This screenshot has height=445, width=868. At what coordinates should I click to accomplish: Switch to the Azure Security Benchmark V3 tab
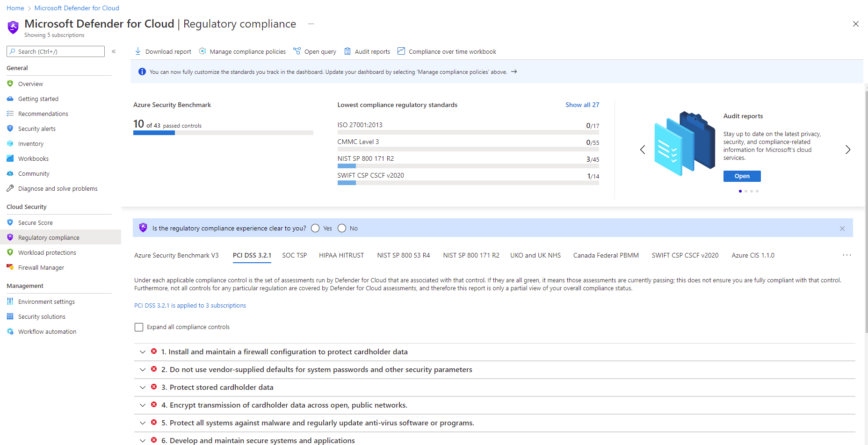coord(176,255)
